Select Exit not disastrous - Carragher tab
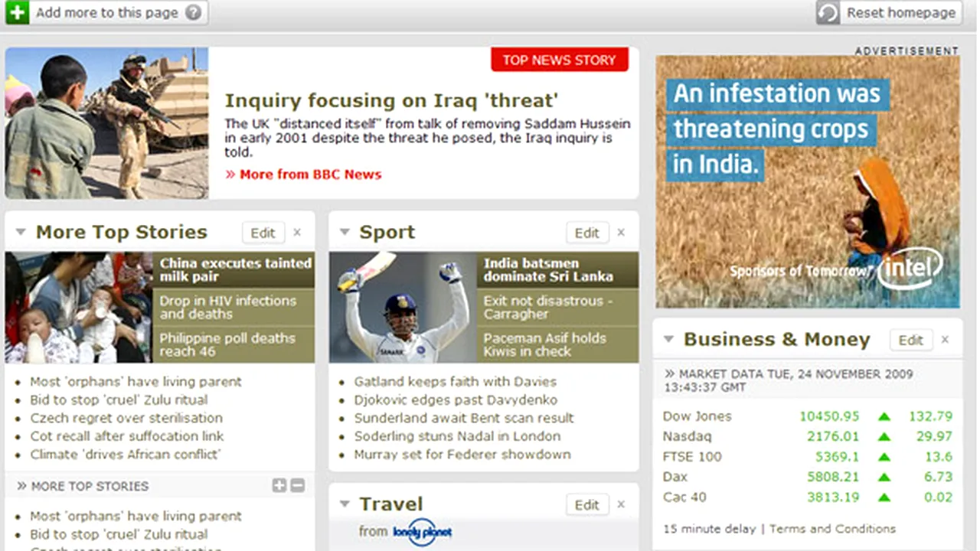980x551 pixels. click(x=558, y=307)
